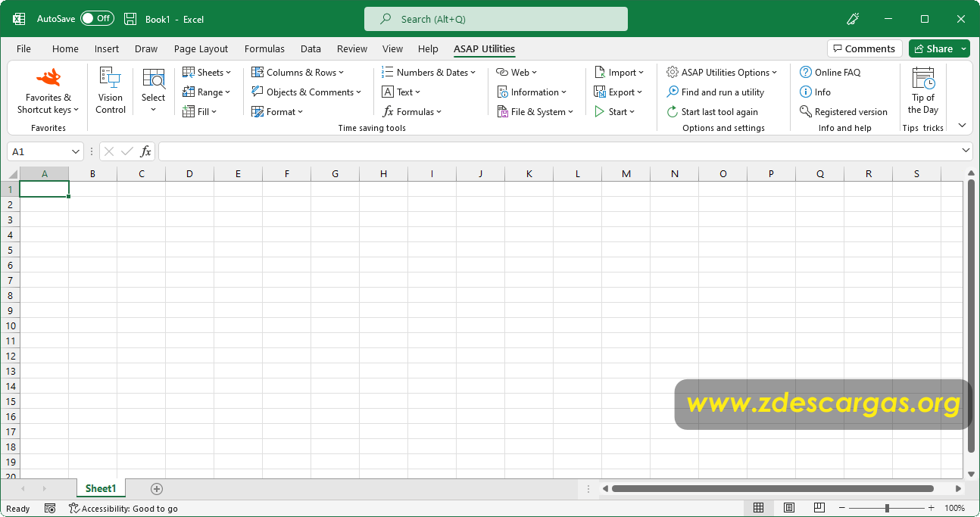Switch to the Page Layout tab
This screenshot has width=980, height=517.
(x=201, y=49)
